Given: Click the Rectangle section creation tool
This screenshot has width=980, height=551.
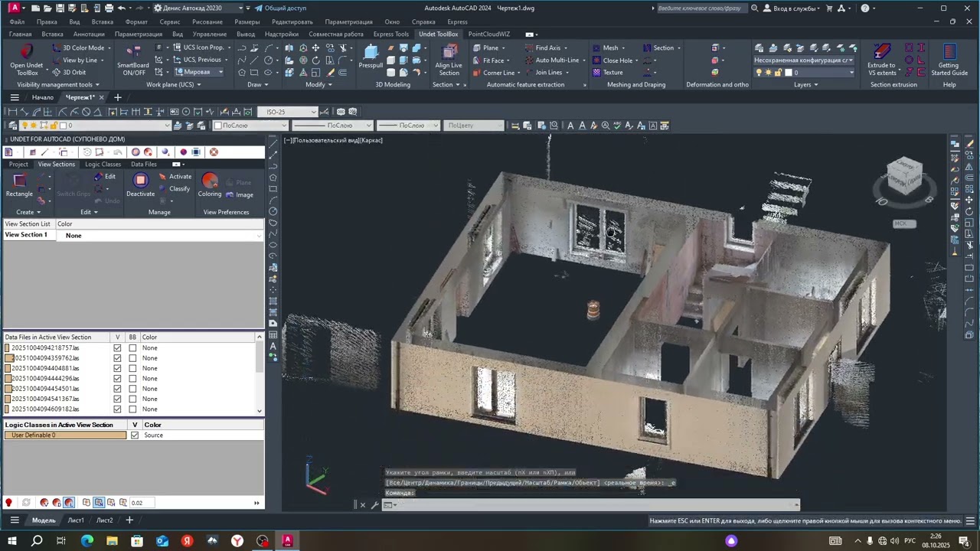Looking at the screenshot, I should 20,184.
